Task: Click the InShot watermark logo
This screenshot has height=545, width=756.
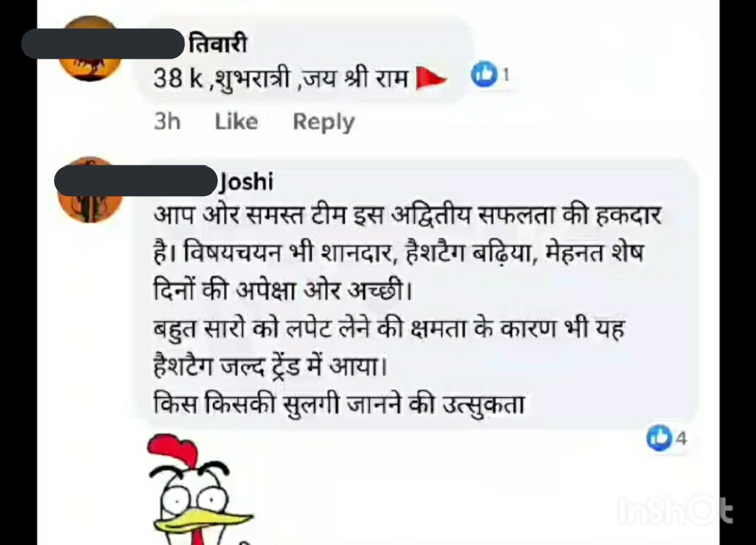Action: pyautogui.click(x=675, y=510)
